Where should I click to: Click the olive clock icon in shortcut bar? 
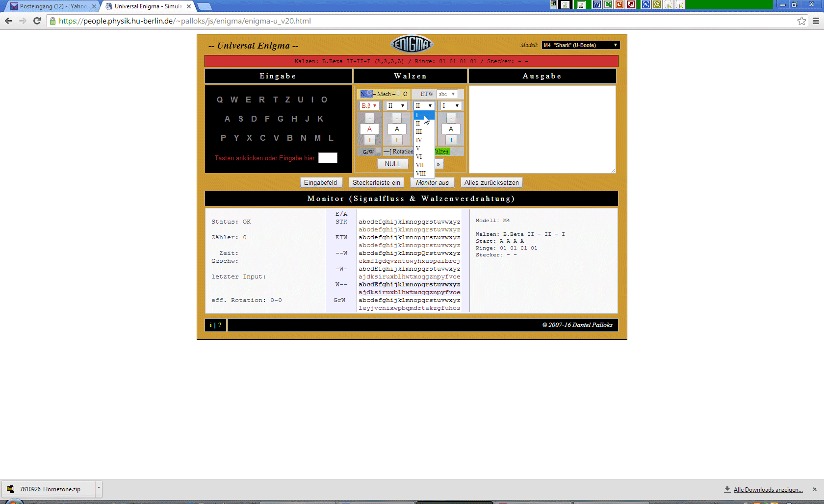pyautogui.click(x=657, y=5)
